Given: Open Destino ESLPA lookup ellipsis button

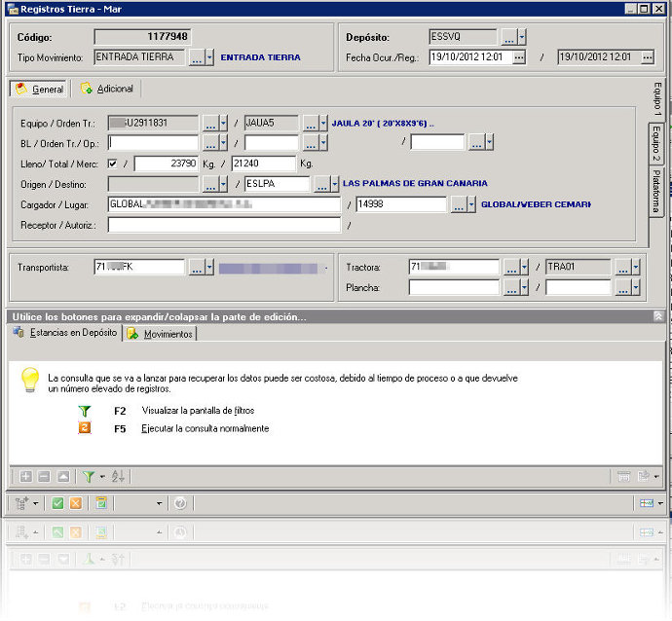Looking at the screenshot, I should click(321, 184).
